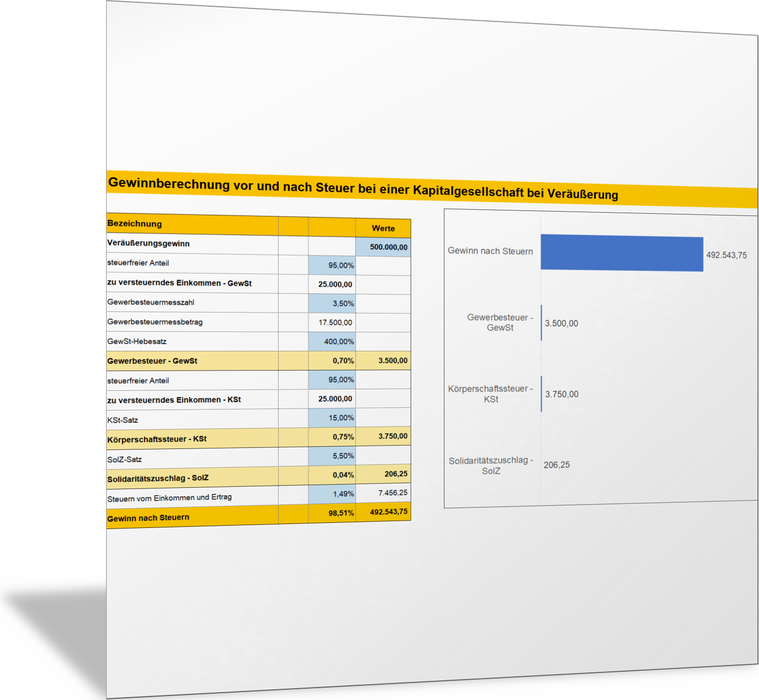Click the 3.750,00 value in the table
Viewport: 759px width, 700px height.
pos(383,436)
